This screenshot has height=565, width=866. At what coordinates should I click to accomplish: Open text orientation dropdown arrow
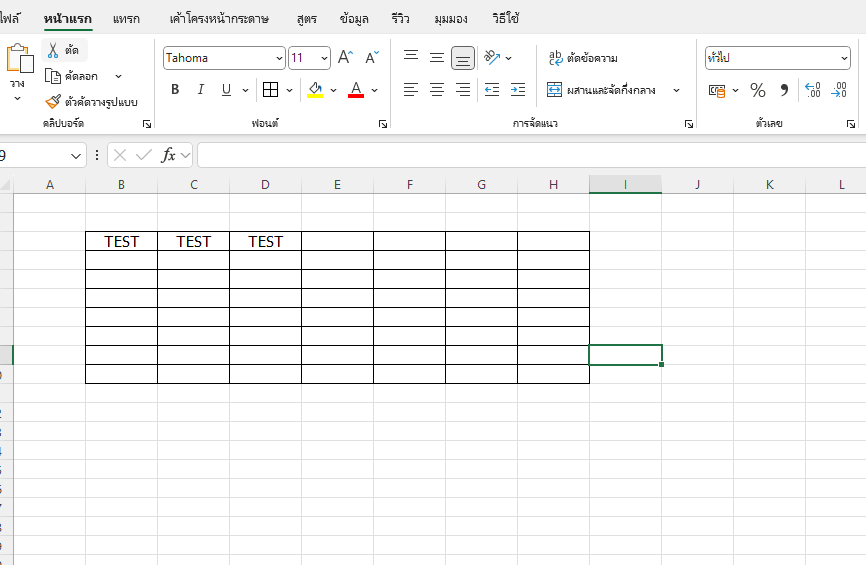click(509, 58)
